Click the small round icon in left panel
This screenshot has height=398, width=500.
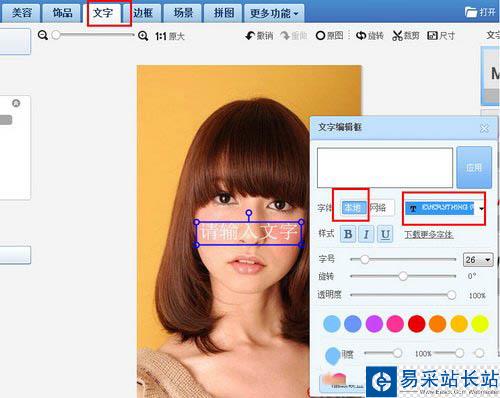pos(16,103)
